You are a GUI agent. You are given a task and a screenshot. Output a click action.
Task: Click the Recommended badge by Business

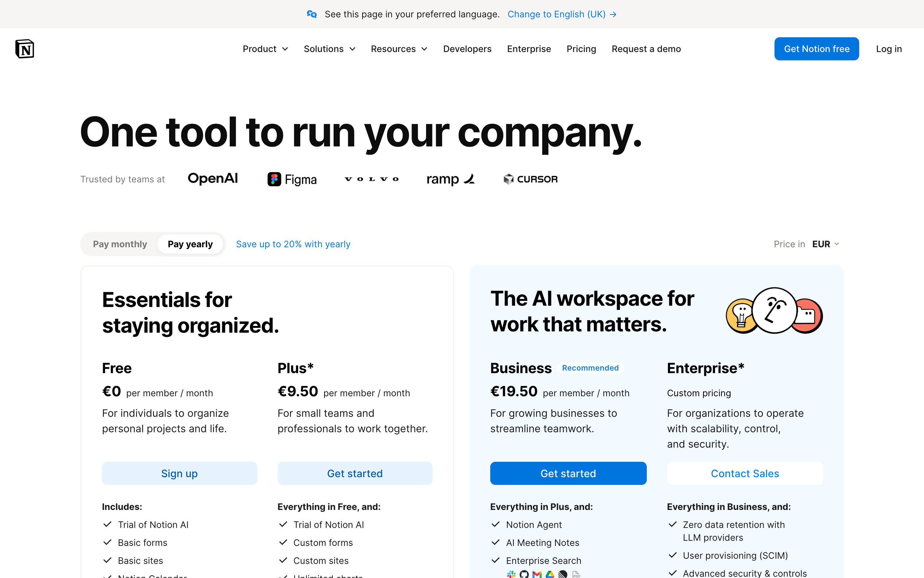pos(590,368)
